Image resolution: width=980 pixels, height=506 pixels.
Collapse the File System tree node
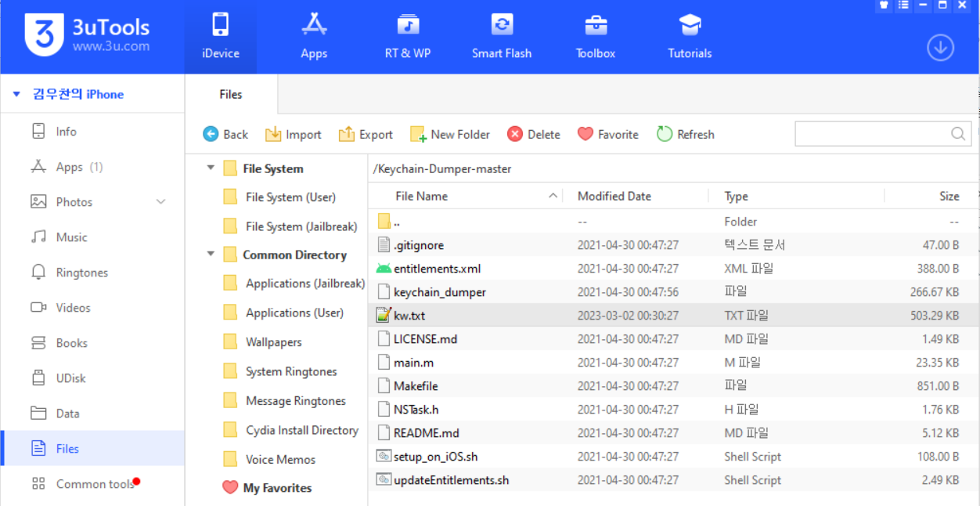tap(211, 168)
